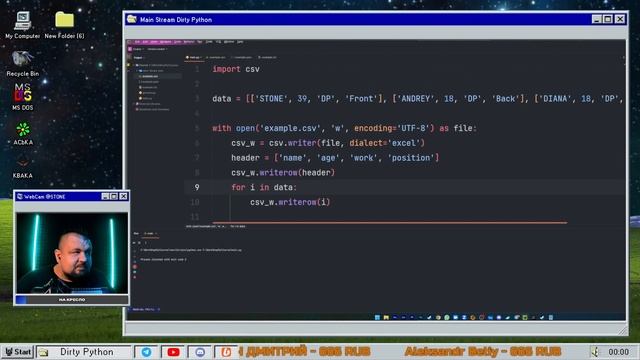
Task: Open the Help menu in the IDE
Action: coord(240,42)
